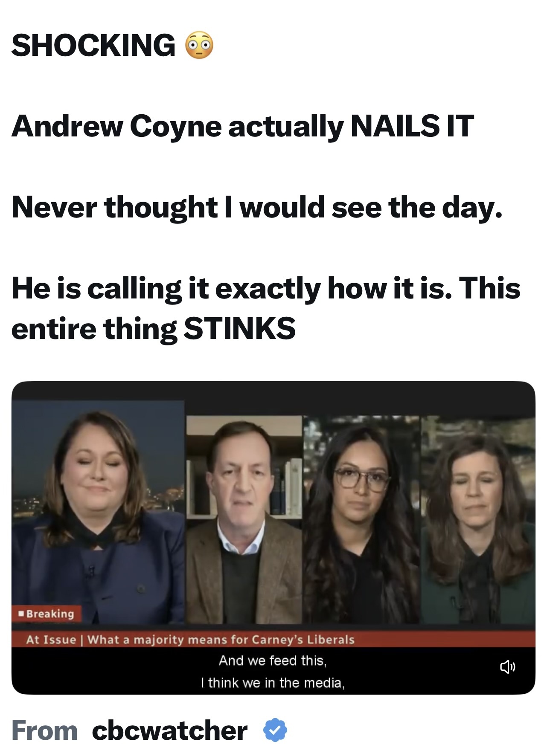Tap the man in the brown blazer panel
The image size is (547, 756).
tap(244, 519)
